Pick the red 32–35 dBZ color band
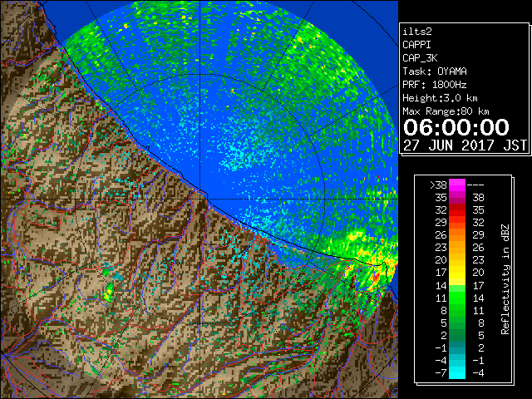532x399 pixels. click(457, 210)
